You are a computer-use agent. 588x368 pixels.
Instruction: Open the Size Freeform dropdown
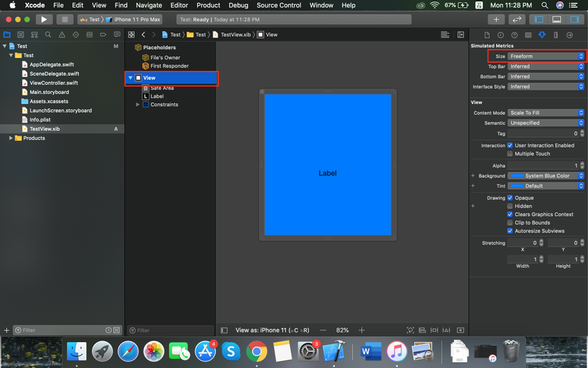546,56
